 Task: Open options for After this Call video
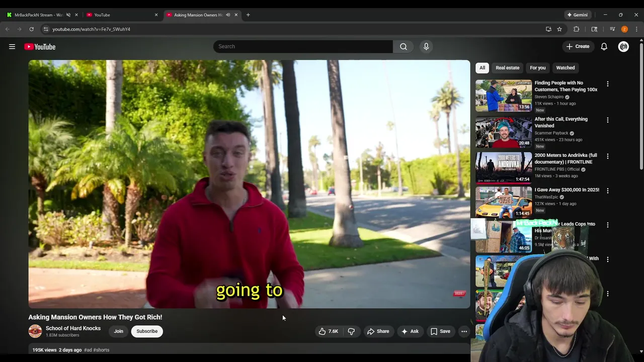point(607,120)
